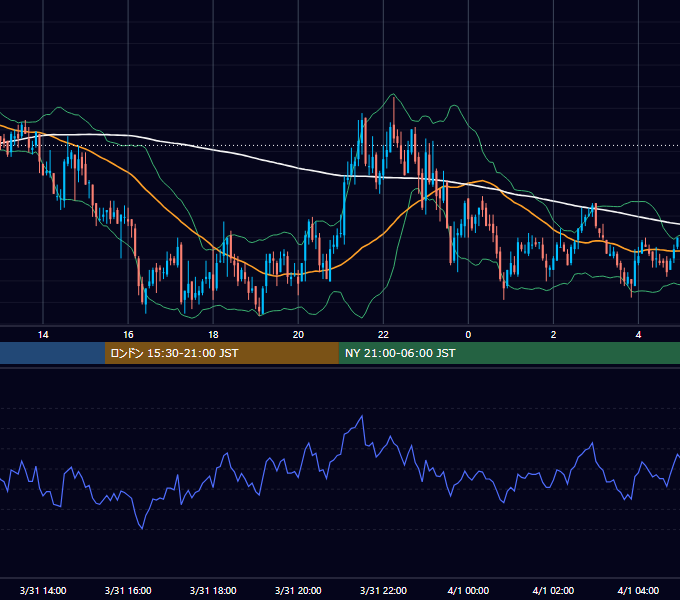Click the 22 hour axis label

(383, 335)
